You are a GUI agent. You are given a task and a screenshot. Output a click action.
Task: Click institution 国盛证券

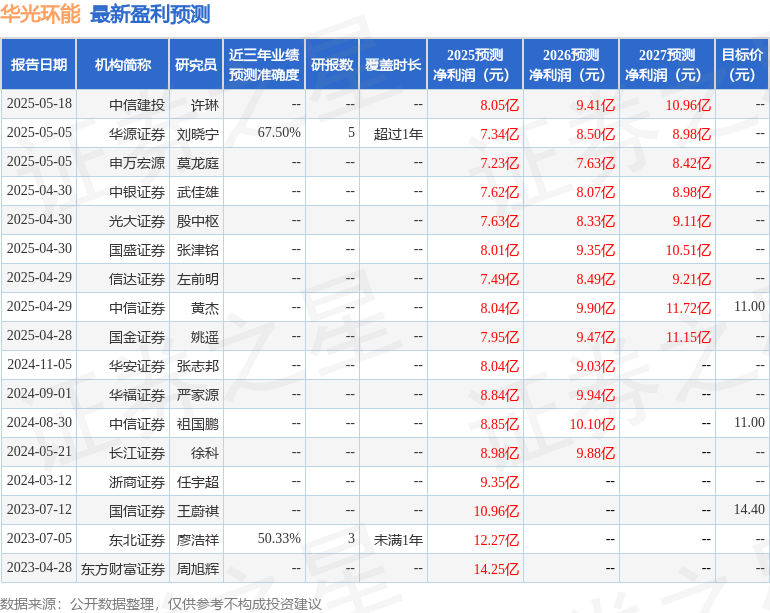tap(137, 250)
